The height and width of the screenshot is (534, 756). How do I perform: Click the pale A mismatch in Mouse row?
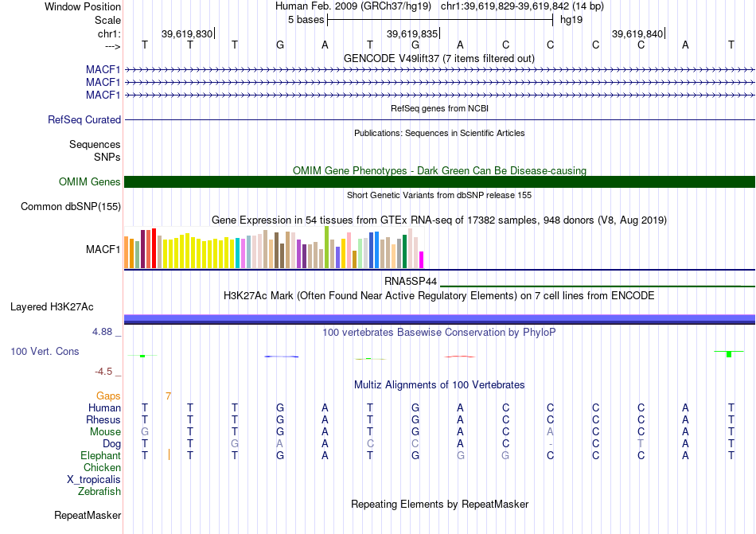pos(550,432)
